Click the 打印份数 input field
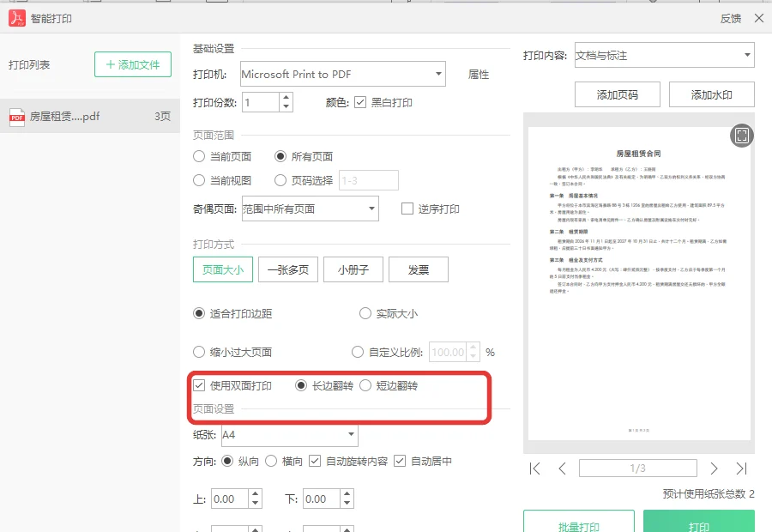Screen dimensions: 772x532 pos(261,102)
